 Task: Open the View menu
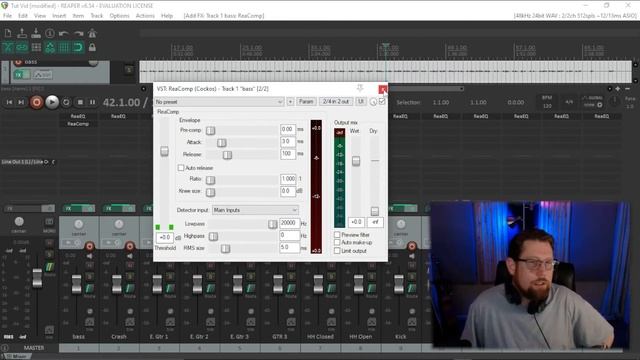tap(40, 16)
